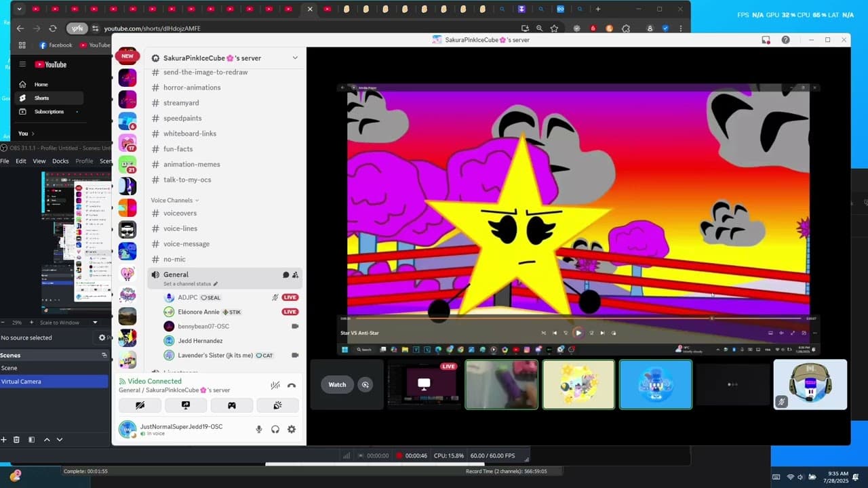Screen dimensions: 868x488
Task: Deafen Discord headphone audio
Action: pyautogui.click(x=275, y=429)
